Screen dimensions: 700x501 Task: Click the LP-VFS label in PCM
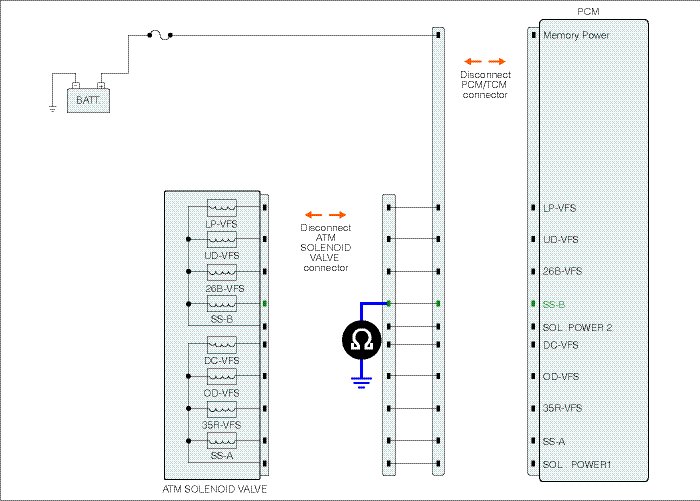tap(560, 208)
